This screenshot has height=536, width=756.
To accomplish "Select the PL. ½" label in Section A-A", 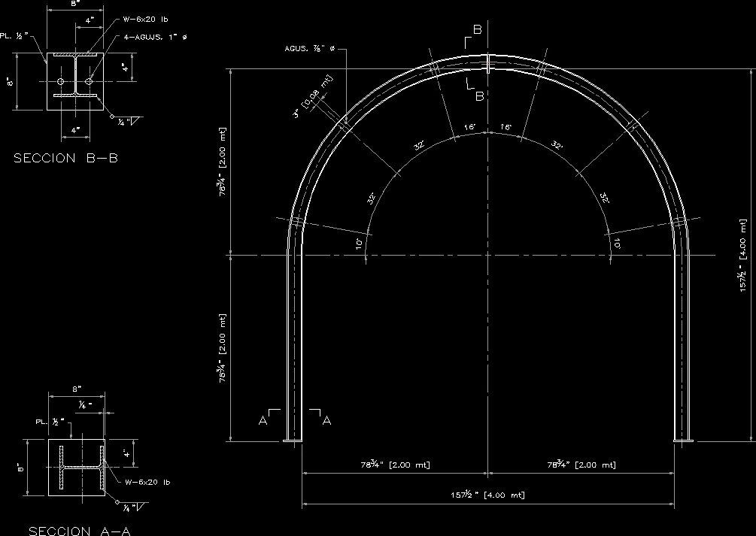I will [x=50, y=422].
